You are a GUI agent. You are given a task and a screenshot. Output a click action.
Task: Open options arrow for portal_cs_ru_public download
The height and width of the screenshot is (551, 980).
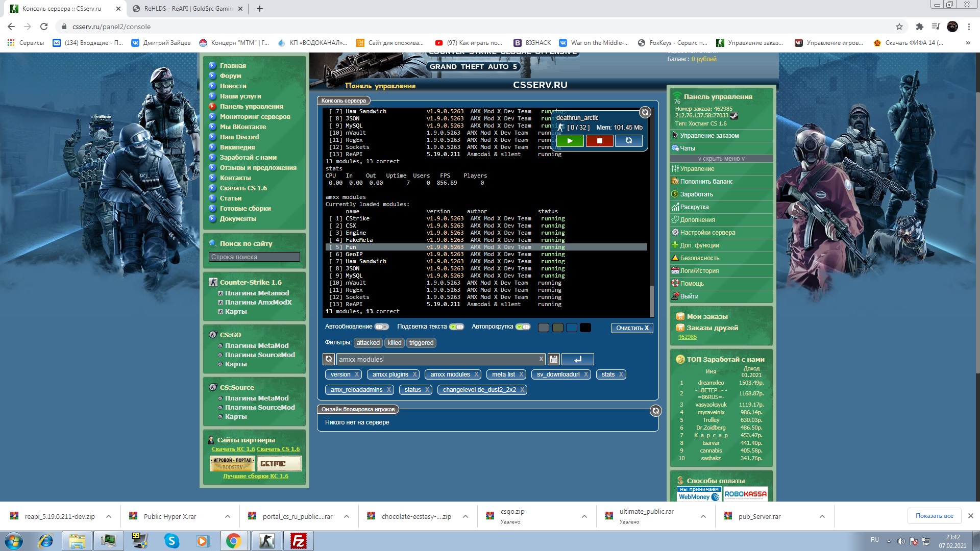347,516
